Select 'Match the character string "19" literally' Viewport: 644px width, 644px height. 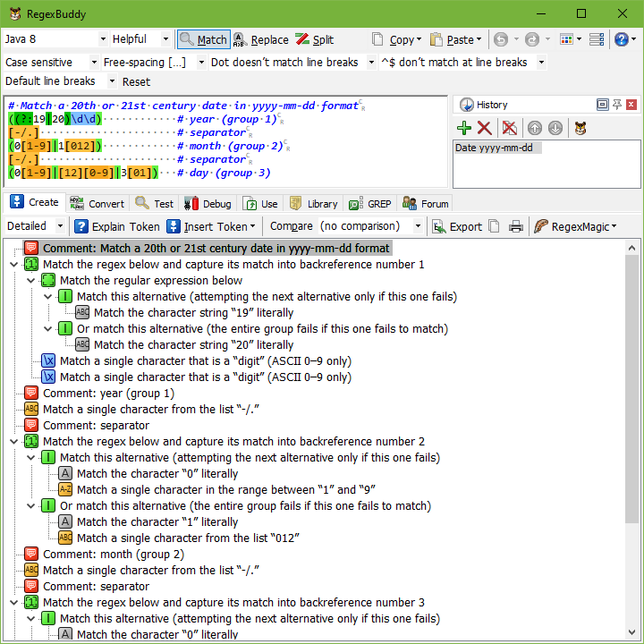point(193,312)
